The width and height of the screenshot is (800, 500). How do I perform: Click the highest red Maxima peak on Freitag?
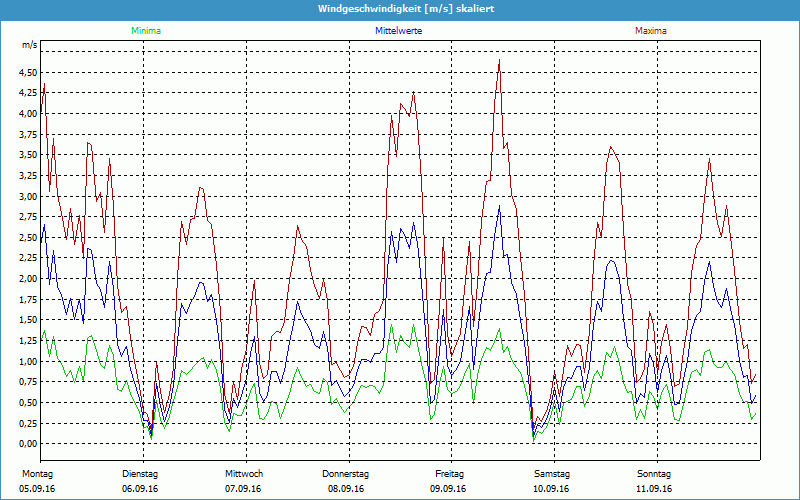(x=499, y=60)
